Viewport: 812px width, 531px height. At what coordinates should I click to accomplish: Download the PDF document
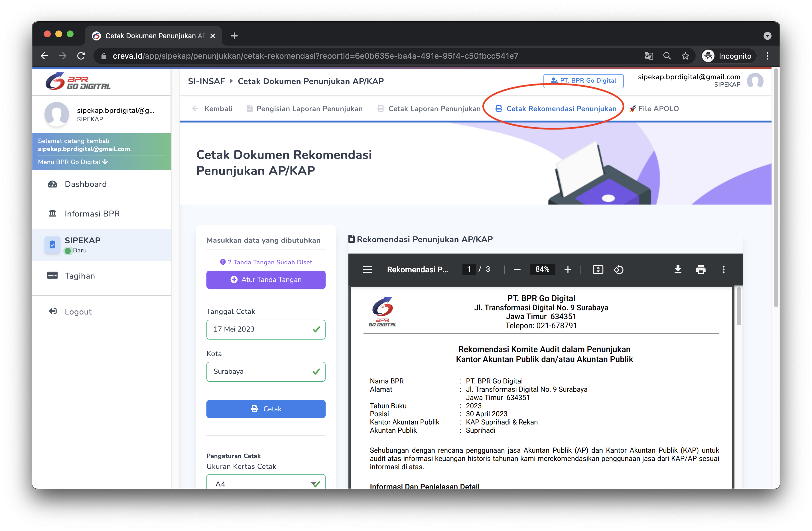pyautogui.click(x=678, y=269)
